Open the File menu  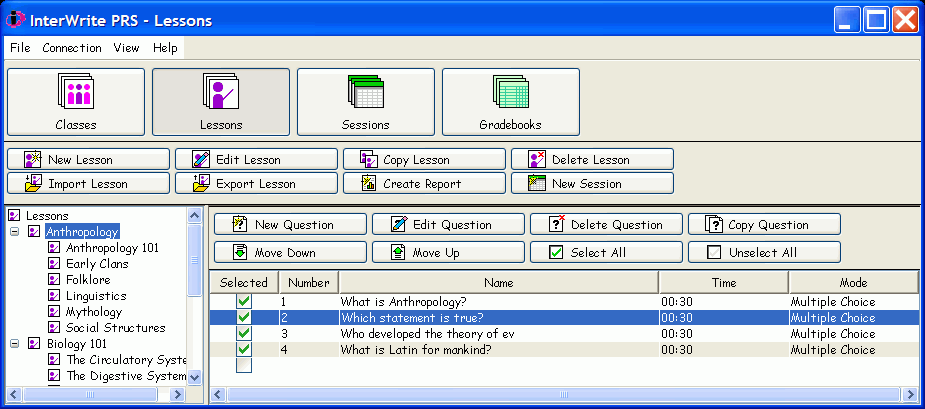(20, 48)
